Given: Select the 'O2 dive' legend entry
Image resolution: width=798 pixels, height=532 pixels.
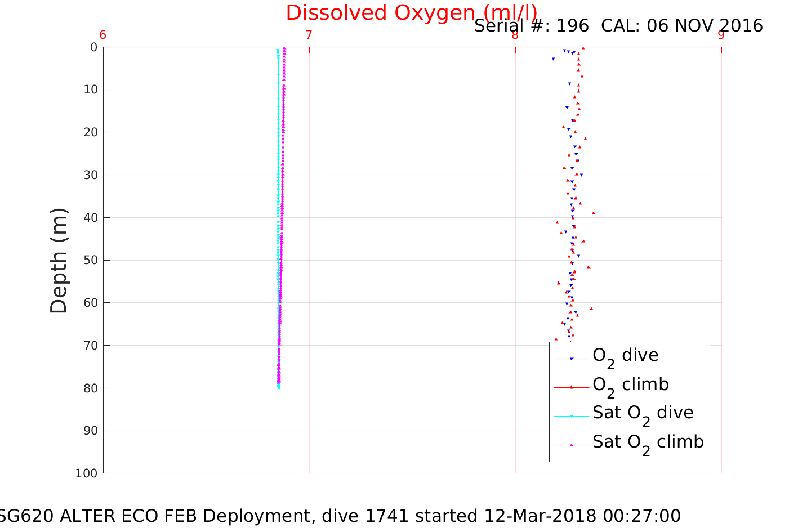Looking at the screenshot, I should pyautogui.click(x=625, y=356).
